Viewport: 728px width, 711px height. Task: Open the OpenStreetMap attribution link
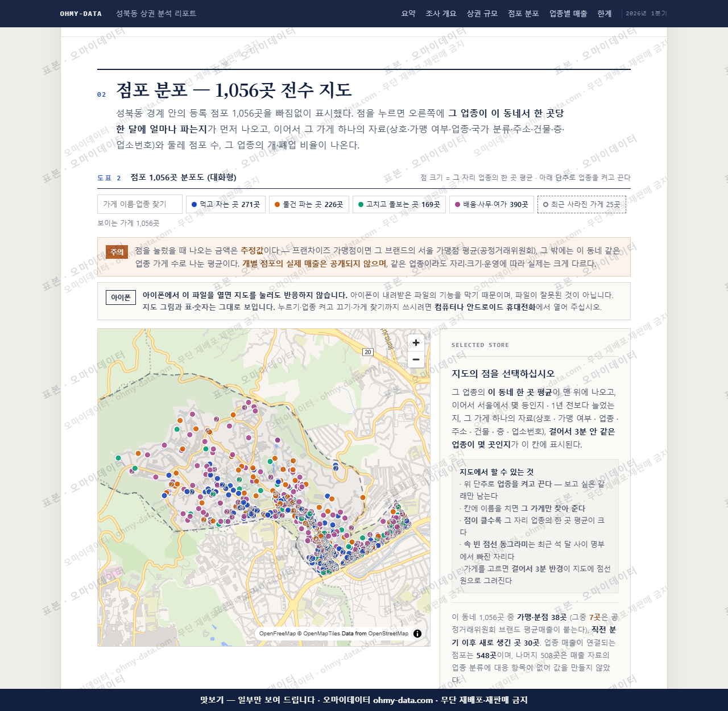(x=388, y=634)
